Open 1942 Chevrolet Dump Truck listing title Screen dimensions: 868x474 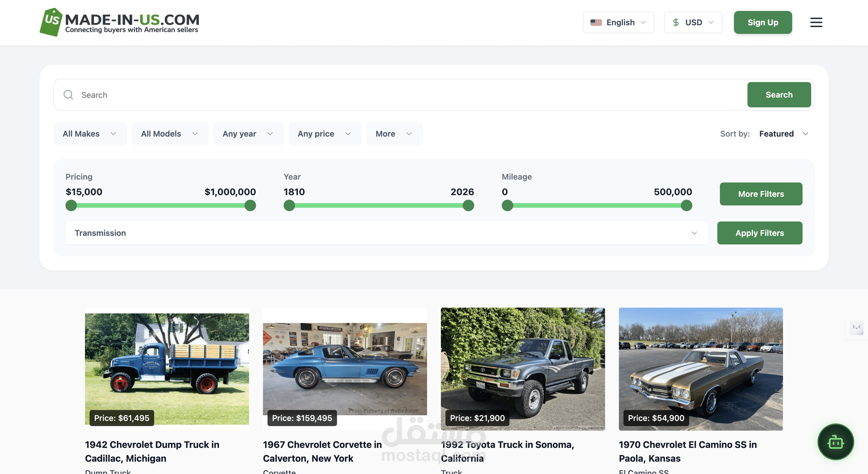pyautogui.click(x=152, y=451)
